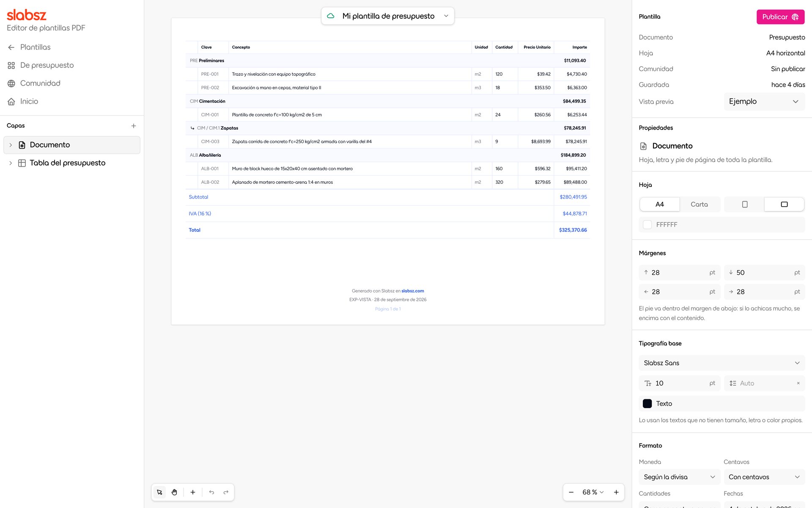Click the add element plus in bottom toolbar
Image resolution: width=812 pixels, height=508 pixels.
point(193,492)
